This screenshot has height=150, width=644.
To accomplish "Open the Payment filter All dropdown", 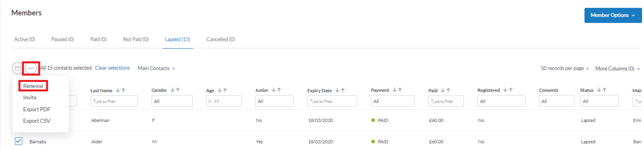I will pyautogui.click(x=393, y=101).
